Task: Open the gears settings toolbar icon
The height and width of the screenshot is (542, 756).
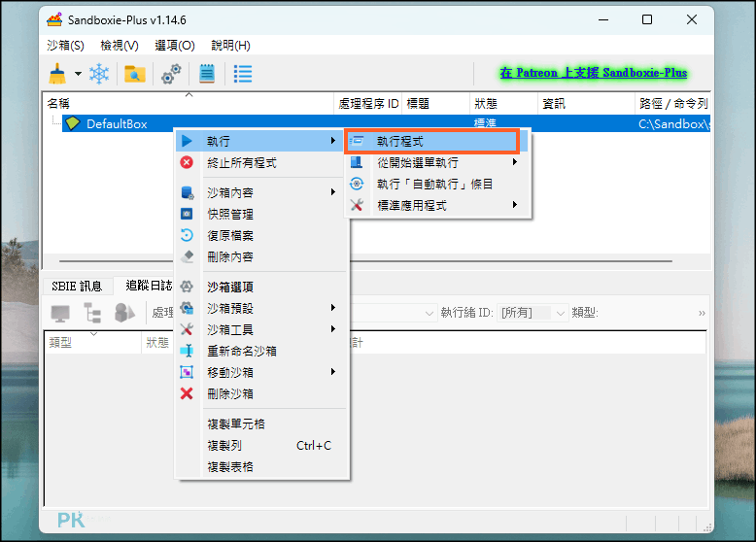Action: [171, 74]
